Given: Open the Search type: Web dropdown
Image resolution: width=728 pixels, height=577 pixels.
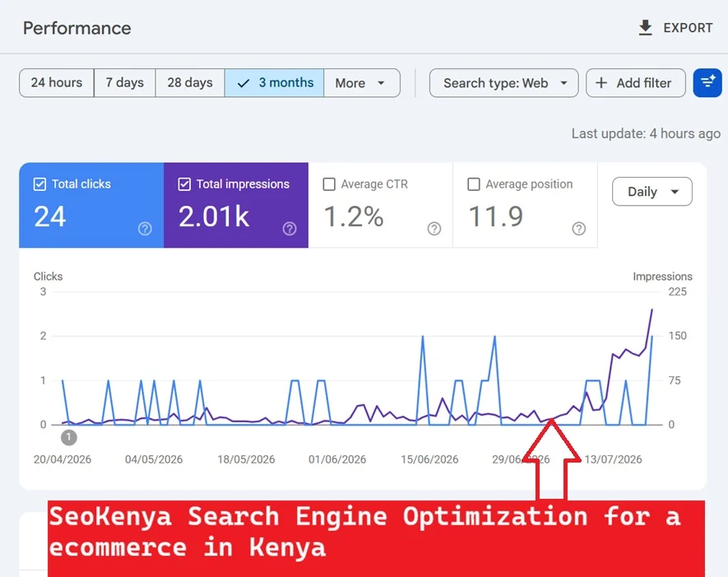Looking at the screenshot, I should [503, 82].
